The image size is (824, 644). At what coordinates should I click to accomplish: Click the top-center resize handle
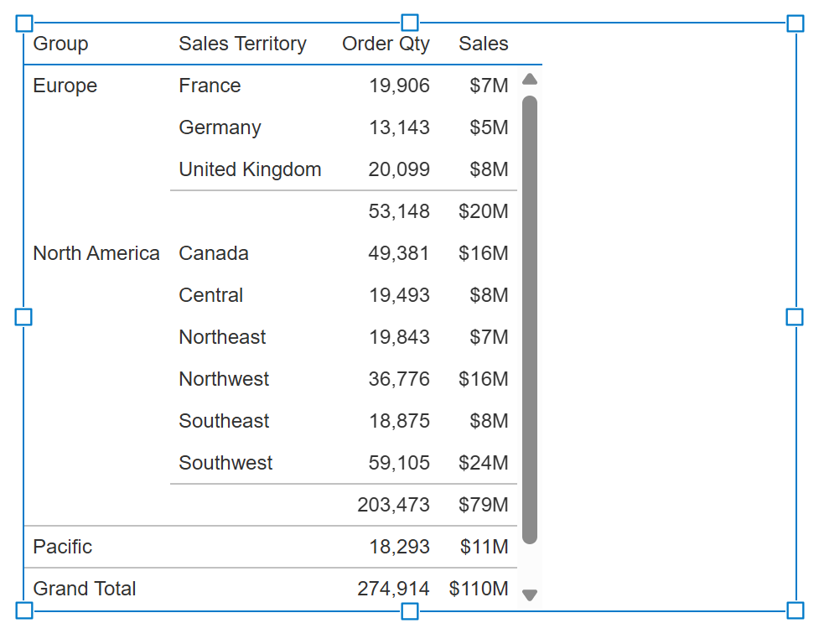[408, 23]
